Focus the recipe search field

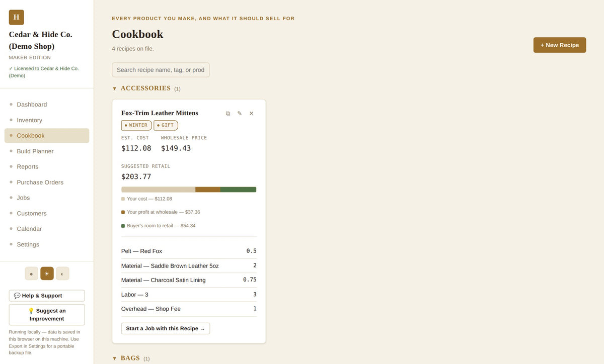tap(161, 70)
